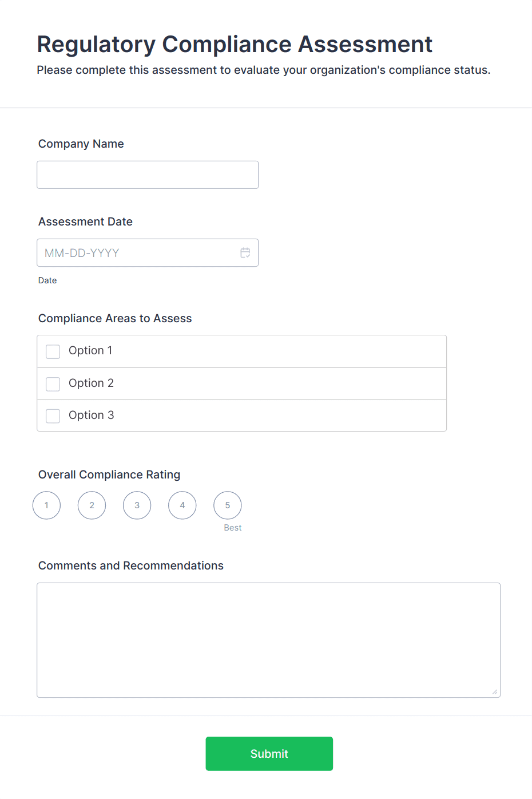The height and width of the screenshot is (799, 532).
Task: Enable the Option 2 checkbox
Action: click(x=53, y=383)
